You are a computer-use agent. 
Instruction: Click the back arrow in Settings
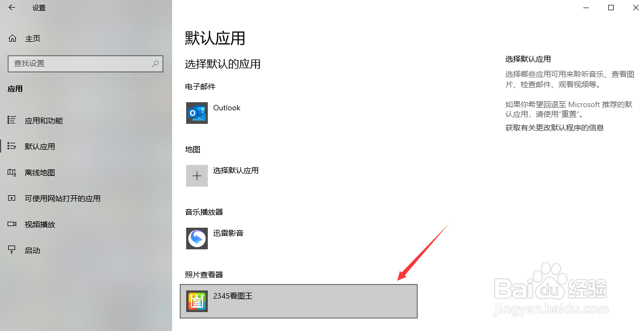pos(12,8)
